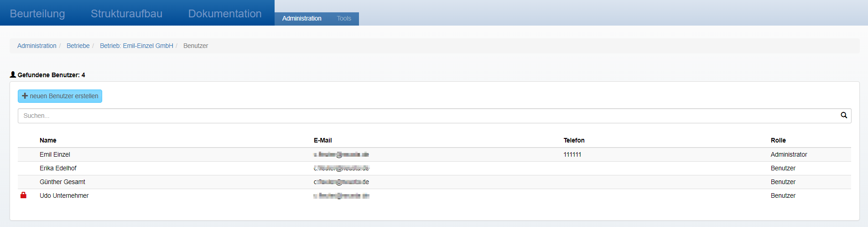Viewport: 868px width, 227px height.
Task: Go to Administration breadcrumb link
Action: pos(37,46)
